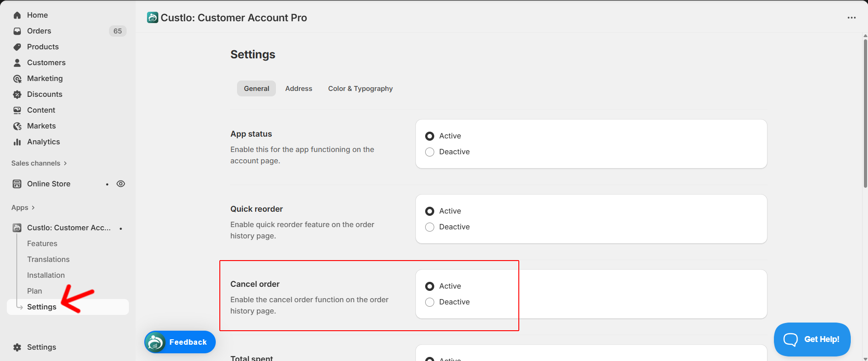Open the Analytics page
This screenshot has width=868, height=361.
click(43, 142)
